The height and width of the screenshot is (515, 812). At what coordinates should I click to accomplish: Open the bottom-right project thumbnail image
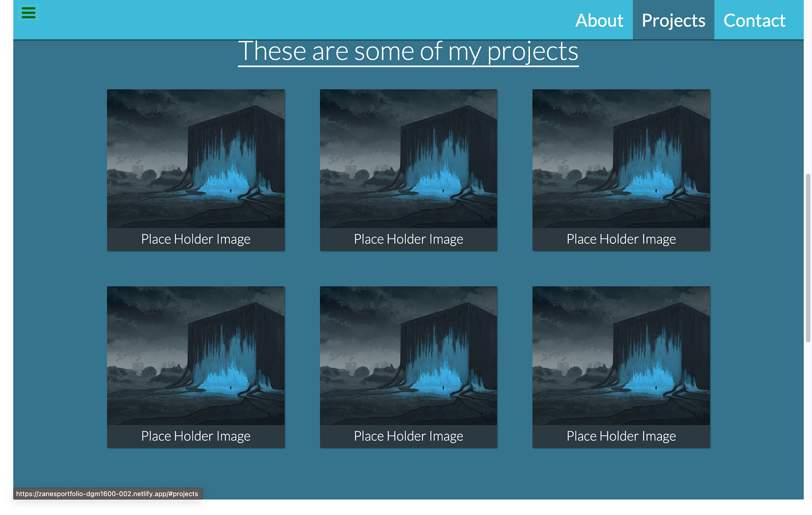click(621, 355)
